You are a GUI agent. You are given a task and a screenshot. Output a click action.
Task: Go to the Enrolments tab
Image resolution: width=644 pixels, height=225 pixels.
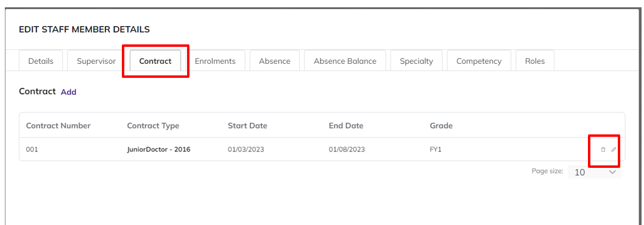(x=215, y=61)
